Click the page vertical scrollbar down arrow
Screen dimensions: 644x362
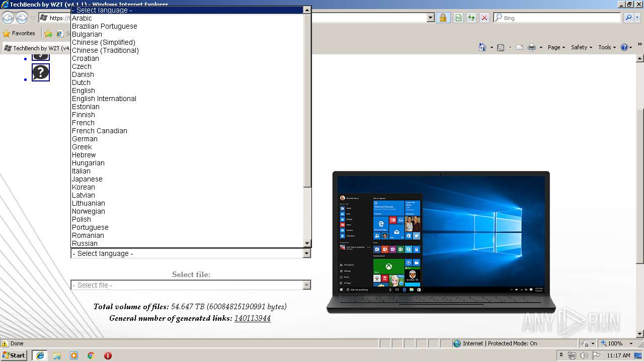[640, 334]
